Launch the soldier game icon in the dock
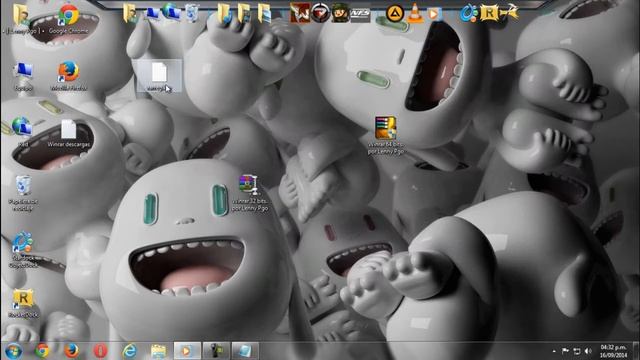Screen dimensions: 640x360 pos(340,13)
